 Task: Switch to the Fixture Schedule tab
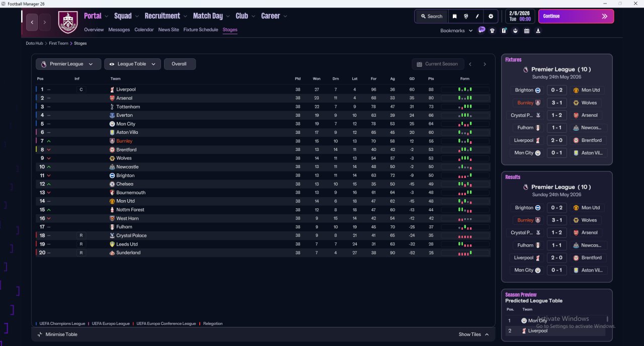tap(201, 30)
